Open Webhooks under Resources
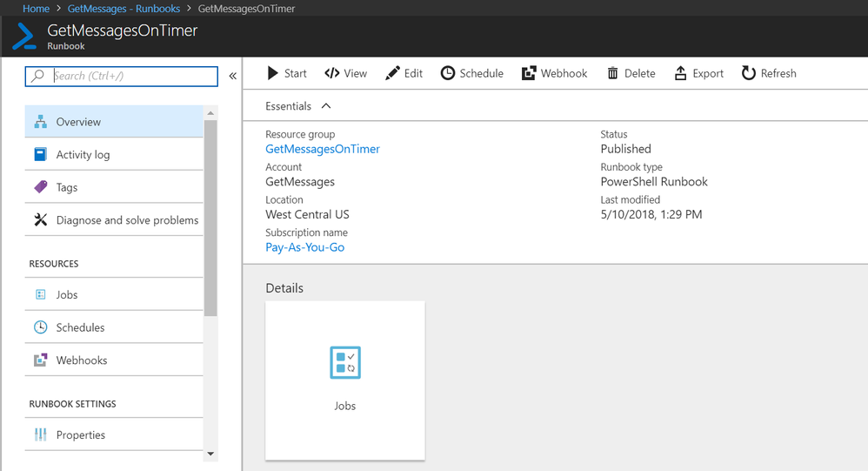Viewport: 868px width, 471px height. pyautogui.click(x=114, y=360)
